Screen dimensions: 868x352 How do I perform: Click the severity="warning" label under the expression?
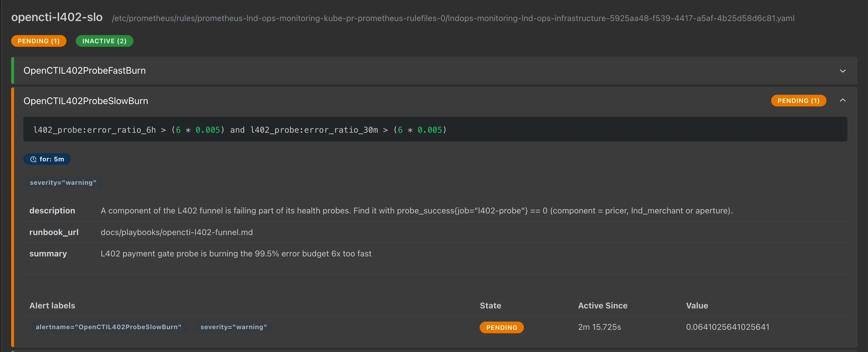pos(63,182)
